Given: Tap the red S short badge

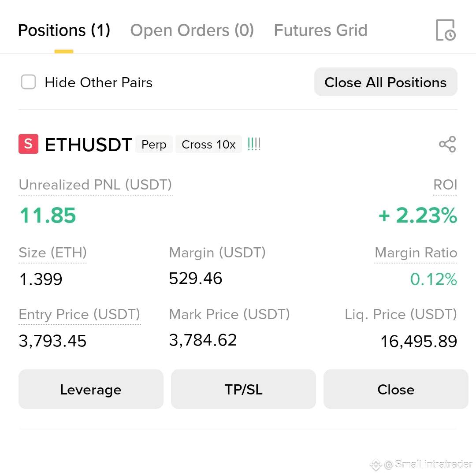Looking at the screenshot, I should [x=28, y=144].
